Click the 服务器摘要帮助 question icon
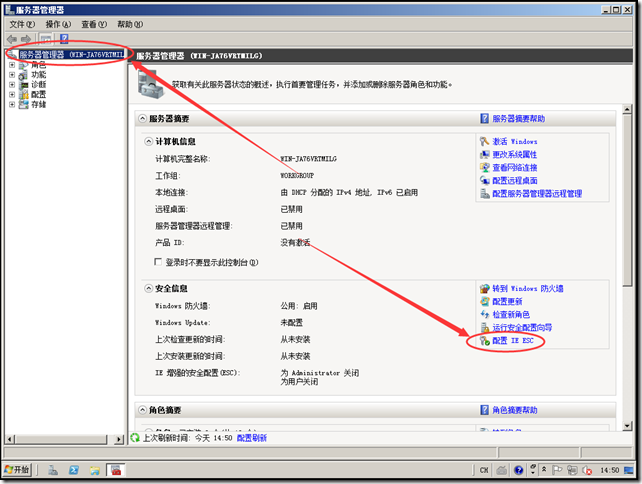 click(x=484, y=119)
